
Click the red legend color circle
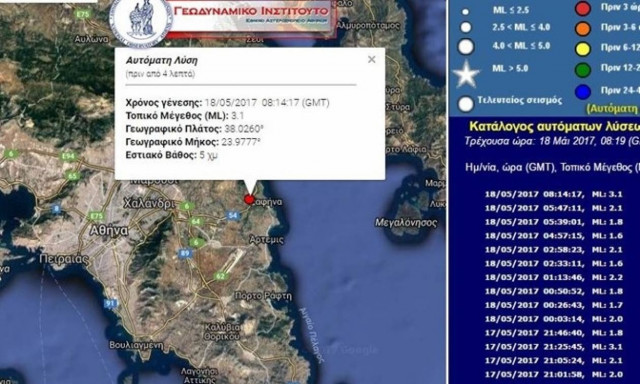[582, 9]
